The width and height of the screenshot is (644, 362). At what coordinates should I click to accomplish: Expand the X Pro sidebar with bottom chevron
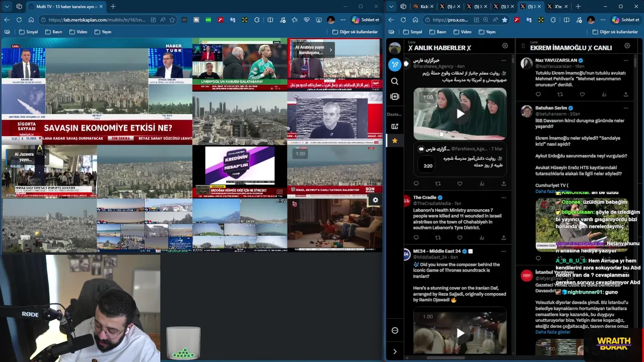point(395,351)
